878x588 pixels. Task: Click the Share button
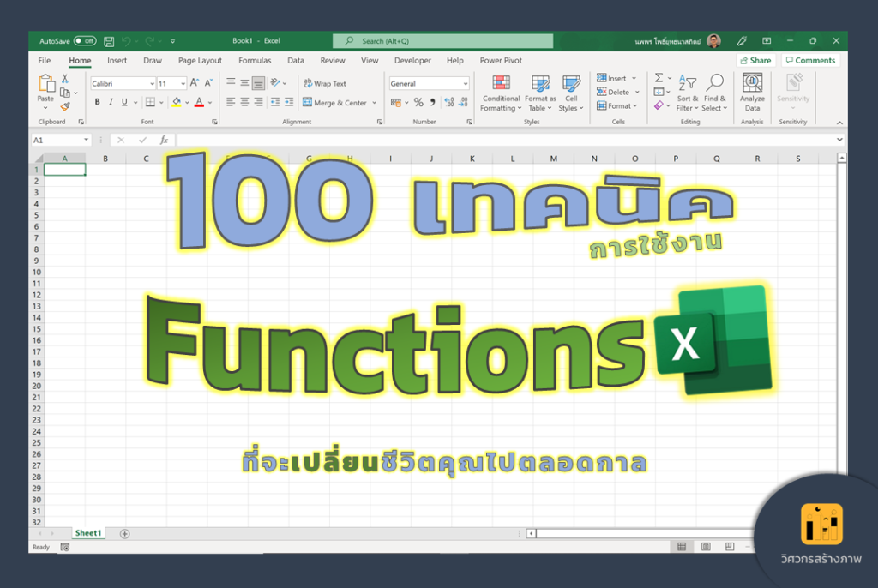point(755,61)
